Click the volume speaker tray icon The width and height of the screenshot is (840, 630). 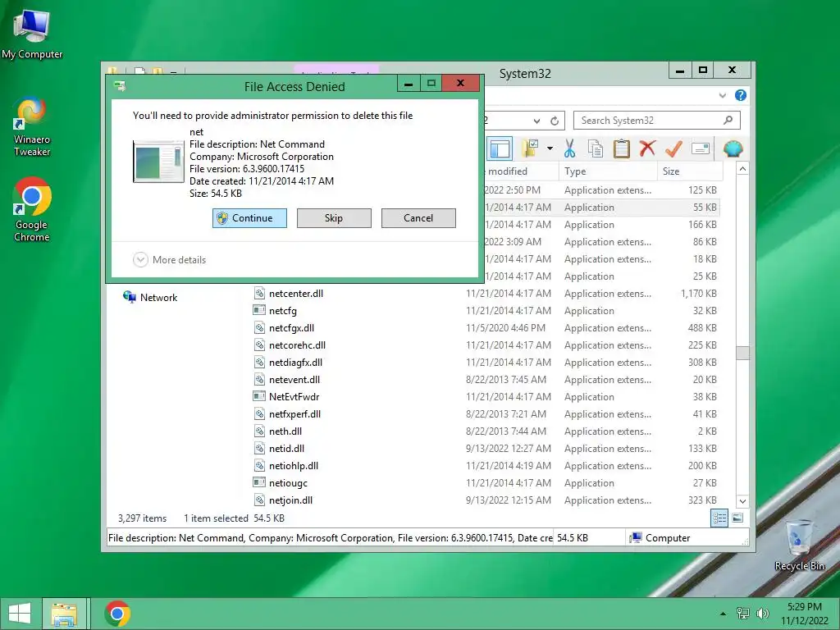click(763, 614)
